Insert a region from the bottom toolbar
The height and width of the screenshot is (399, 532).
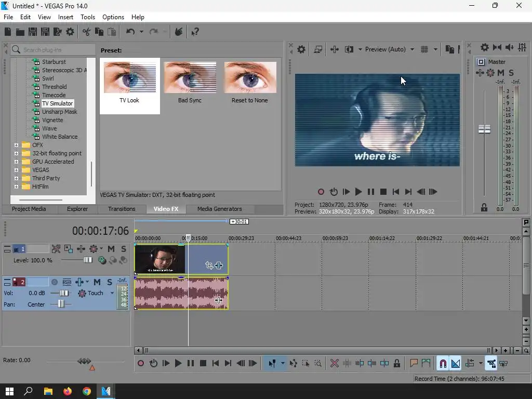pyautogui.click(x=426, y=363)
